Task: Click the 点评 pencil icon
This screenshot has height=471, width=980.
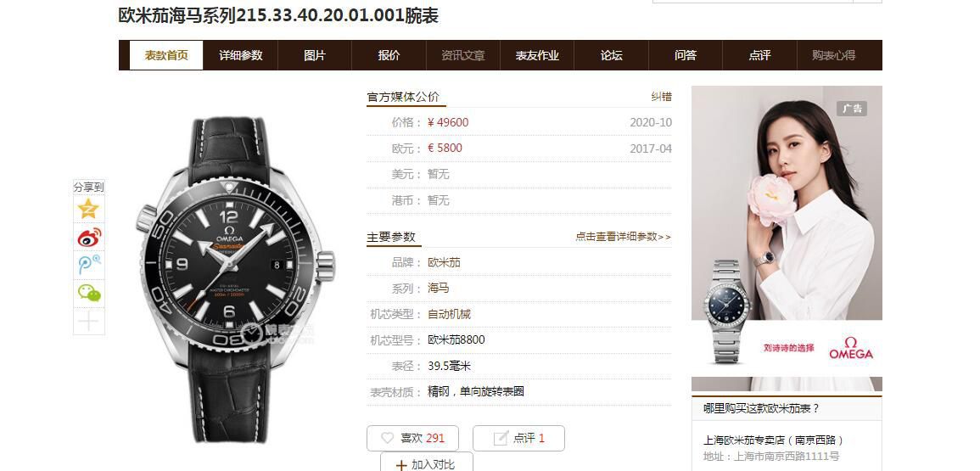Action: (x=501, y=439)
